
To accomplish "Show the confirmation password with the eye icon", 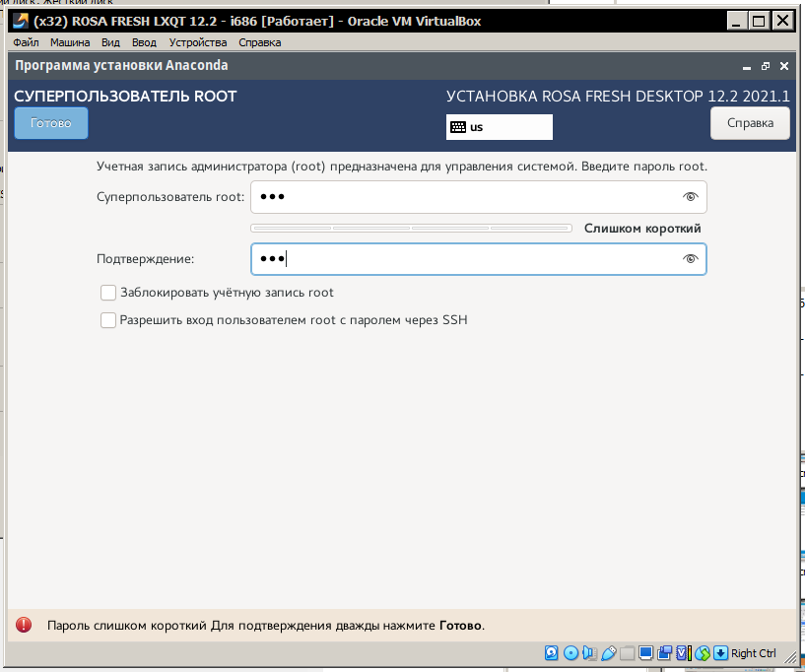I will pyautogui.click(x=691, y=259).
